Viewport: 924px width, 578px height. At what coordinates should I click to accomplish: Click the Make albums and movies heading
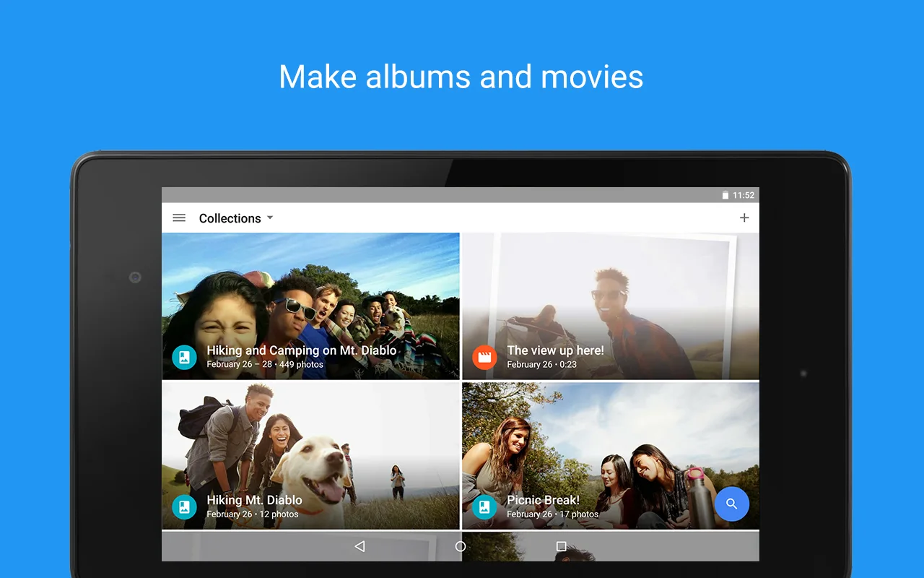(461, 77)
